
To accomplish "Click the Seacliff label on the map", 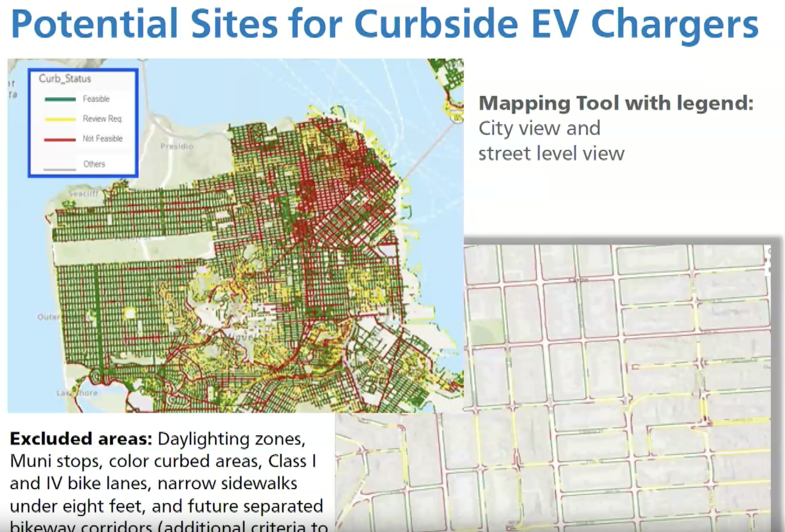I will coord(83,194).
